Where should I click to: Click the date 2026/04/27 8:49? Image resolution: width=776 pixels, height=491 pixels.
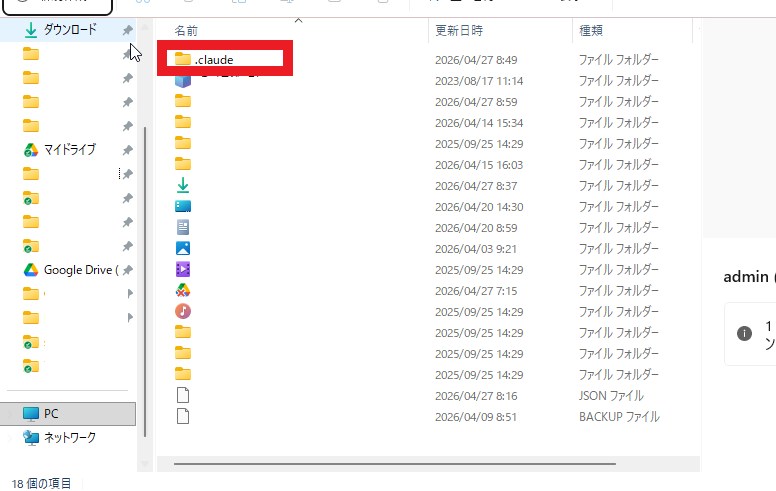[476, 60]
